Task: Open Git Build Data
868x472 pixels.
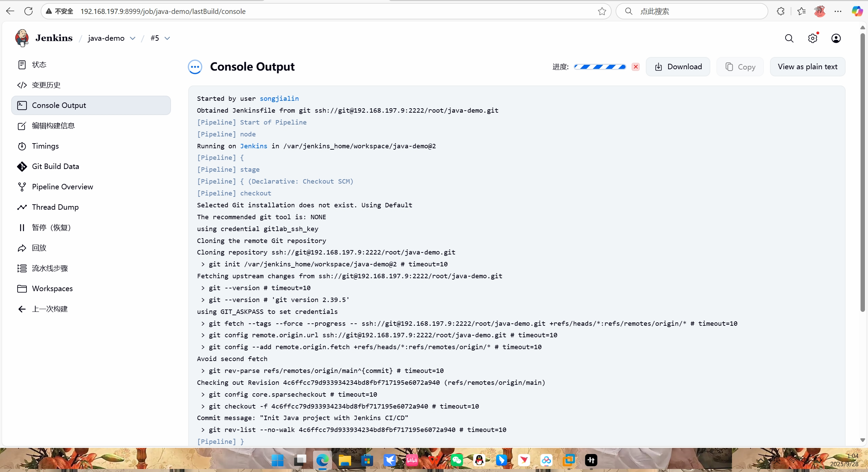Action: 91,166
